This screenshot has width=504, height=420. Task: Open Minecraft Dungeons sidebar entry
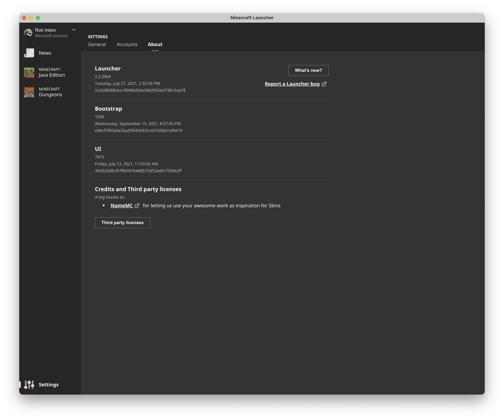click(x=50, y=92)
